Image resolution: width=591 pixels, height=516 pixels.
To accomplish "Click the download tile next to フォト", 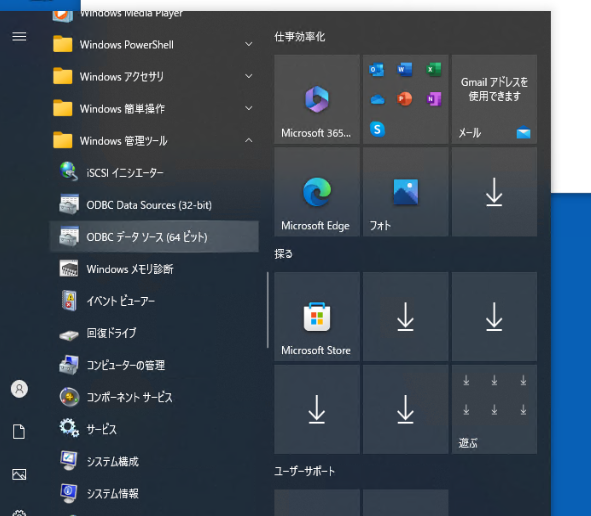I will (x=494, y=192).
